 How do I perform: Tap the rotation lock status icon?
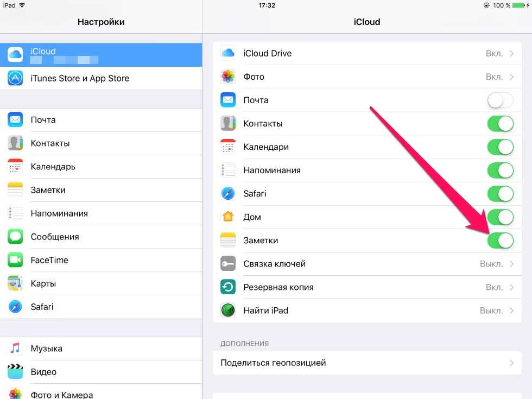pos(486,5)
